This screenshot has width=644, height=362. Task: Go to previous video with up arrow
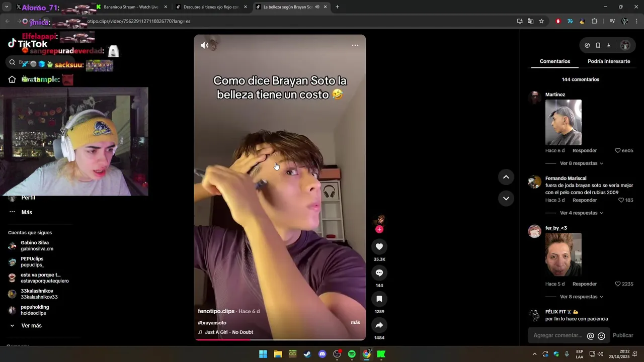click(x=506, y=177)
